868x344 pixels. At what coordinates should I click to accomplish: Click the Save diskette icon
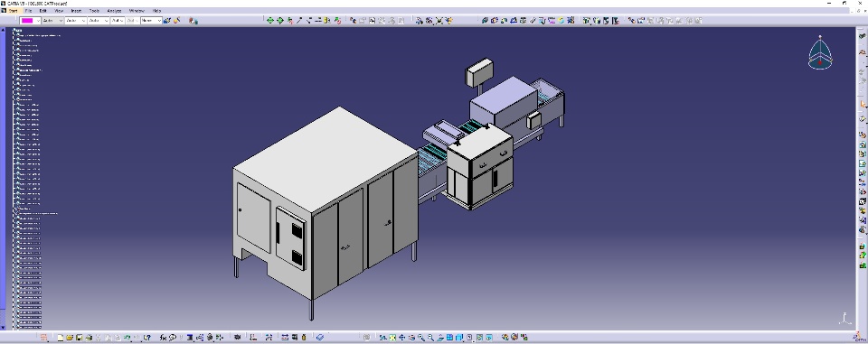80,338
